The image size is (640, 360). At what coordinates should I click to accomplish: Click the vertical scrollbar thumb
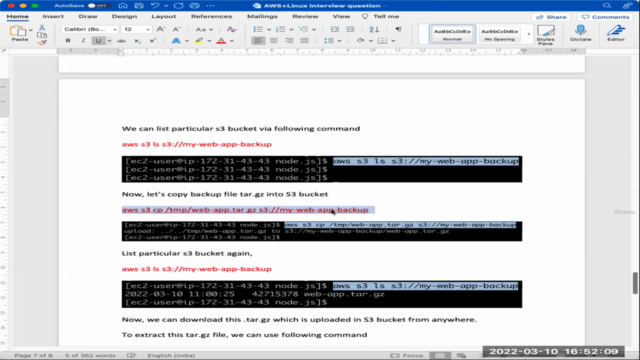(x=635, y=282)
